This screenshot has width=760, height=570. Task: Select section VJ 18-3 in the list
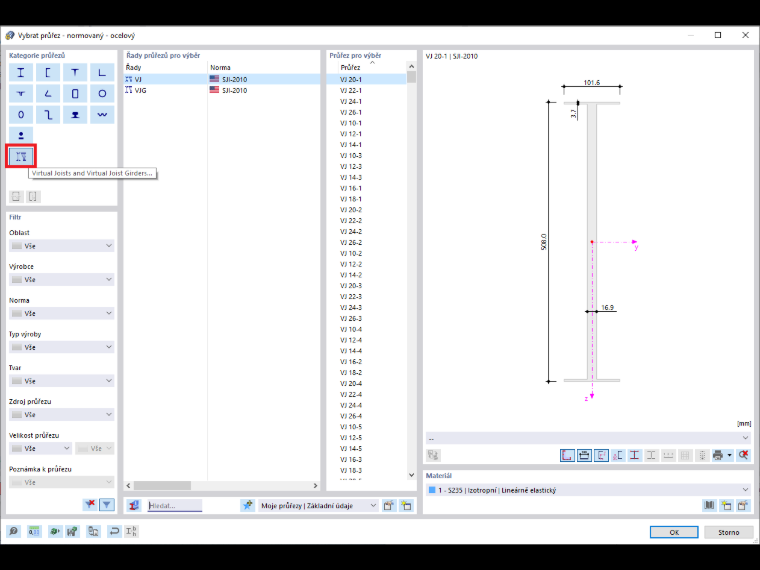[x=350, y=470]
